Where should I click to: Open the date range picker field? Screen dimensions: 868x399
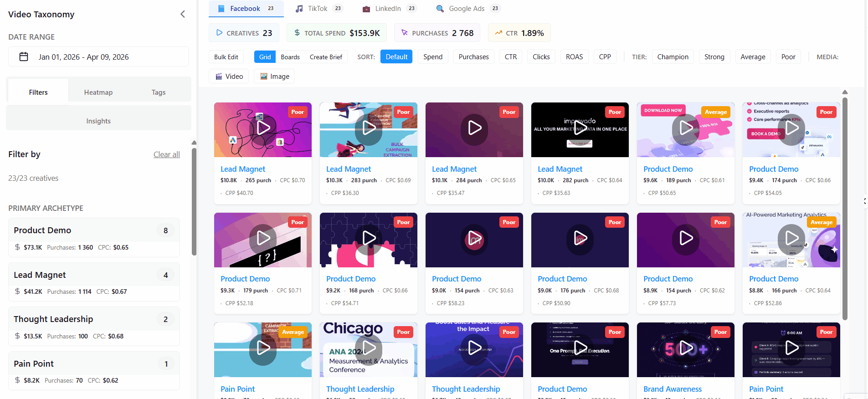pos(98,57)
